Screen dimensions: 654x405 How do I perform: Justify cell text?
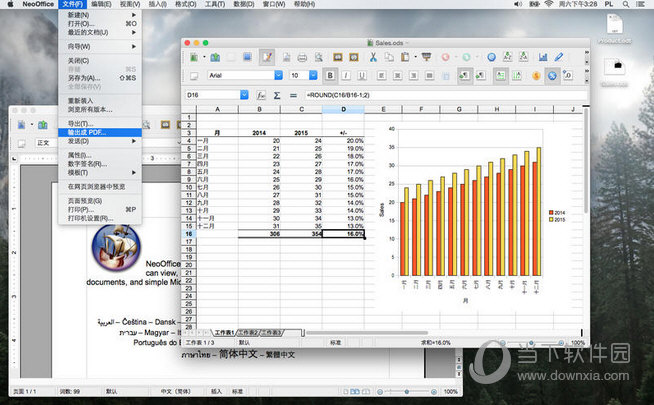pos(429,75)
